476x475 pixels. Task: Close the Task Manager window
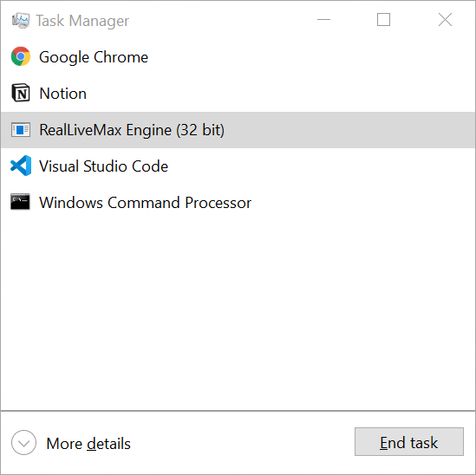tap(445, 20)
